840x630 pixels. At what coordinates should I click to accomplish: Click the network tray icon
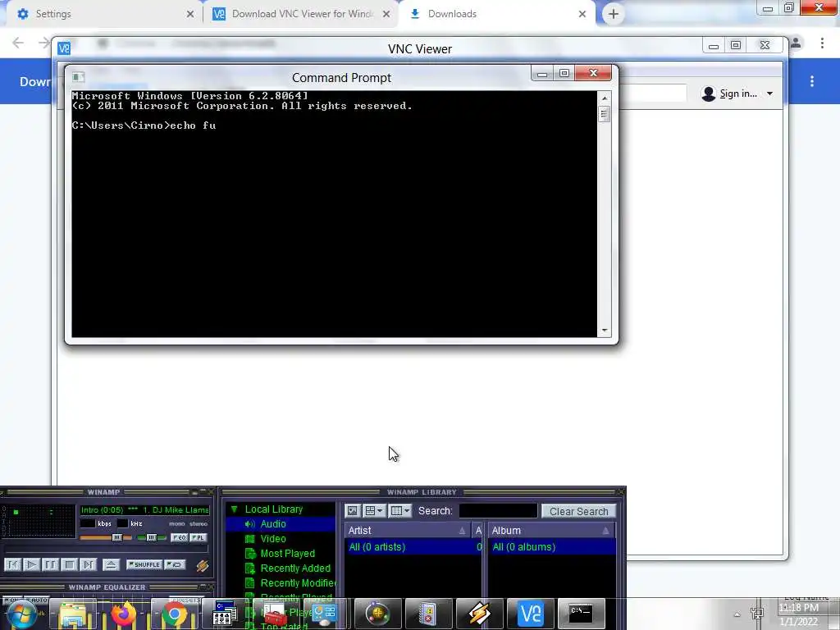click(757, 614)
